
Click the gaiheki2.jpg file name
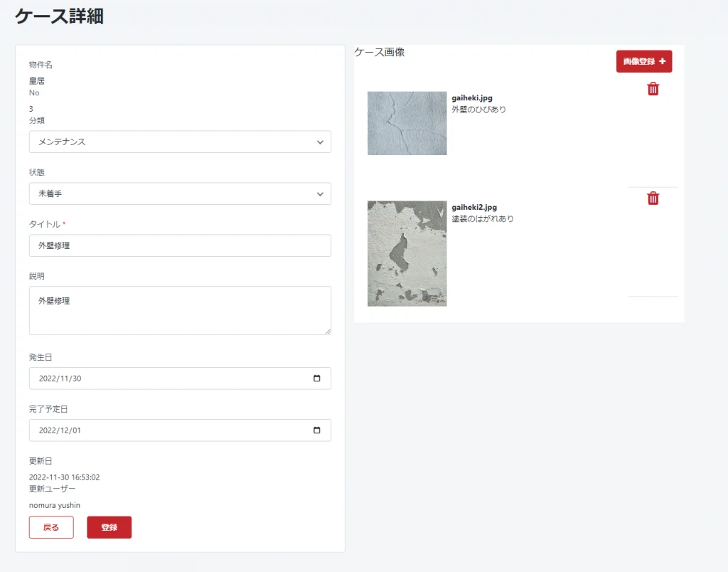tap(474, 207)
